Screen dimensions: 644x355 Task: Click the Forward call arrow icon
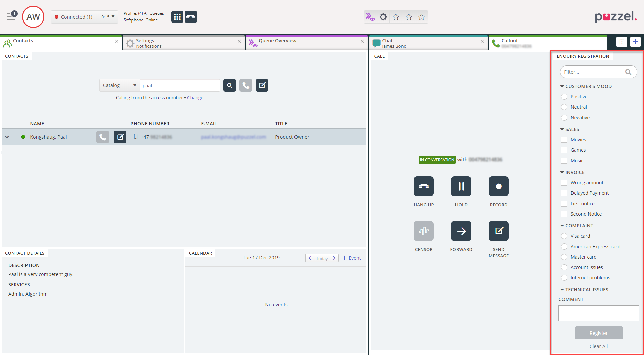click(x=461, y=231)
